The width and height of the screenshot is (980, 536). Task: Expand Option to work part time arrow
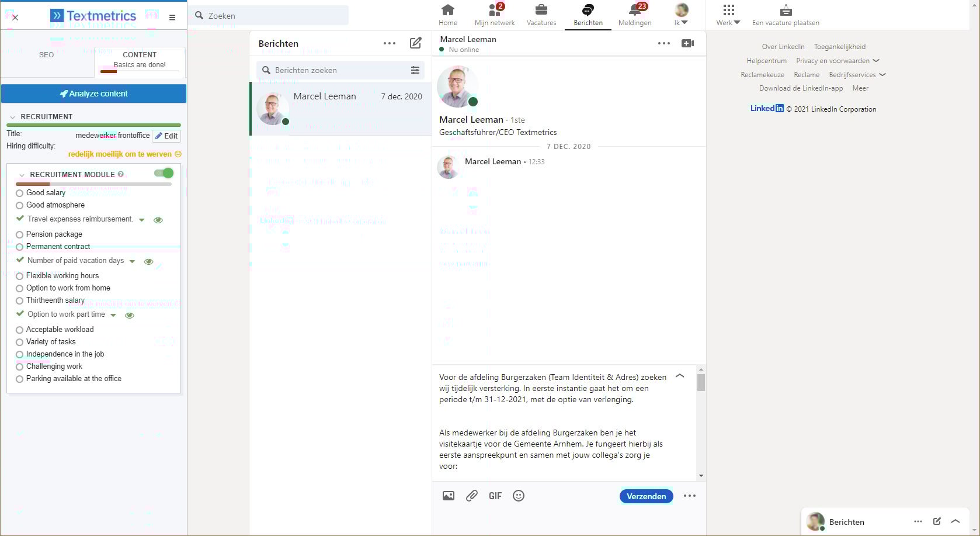click(x=113, y=316)
